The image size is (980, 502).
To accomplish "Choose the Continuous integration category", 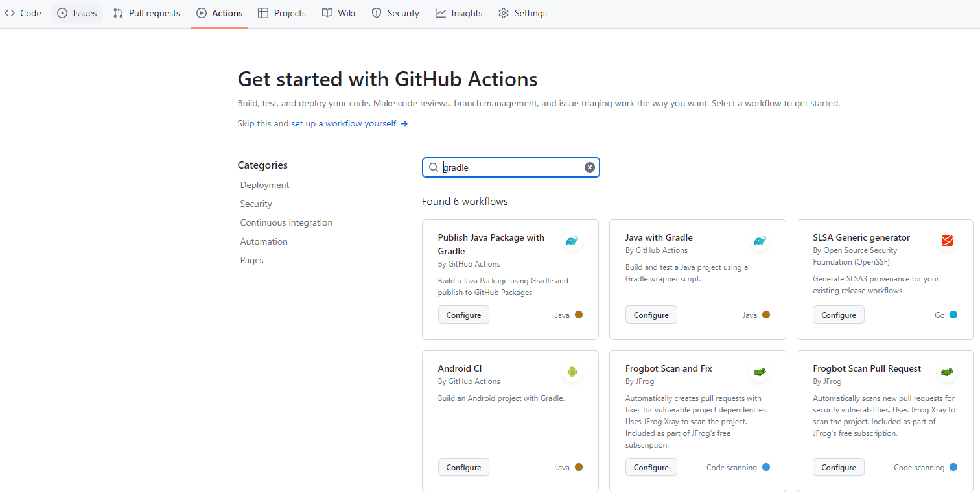I will (286, 222).
